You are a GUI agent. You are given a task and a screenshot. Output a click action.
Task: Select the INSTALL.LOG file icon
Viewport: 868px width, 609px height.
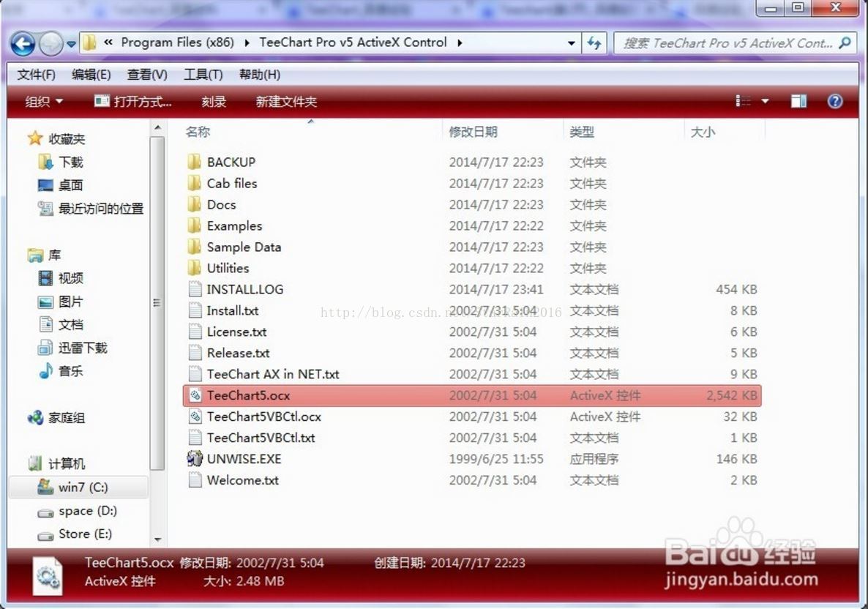pos(195,289)
